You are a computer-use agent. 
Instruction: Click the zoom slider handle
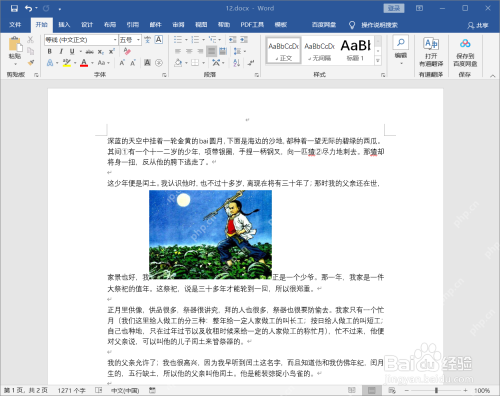click(x=436, y=390)
